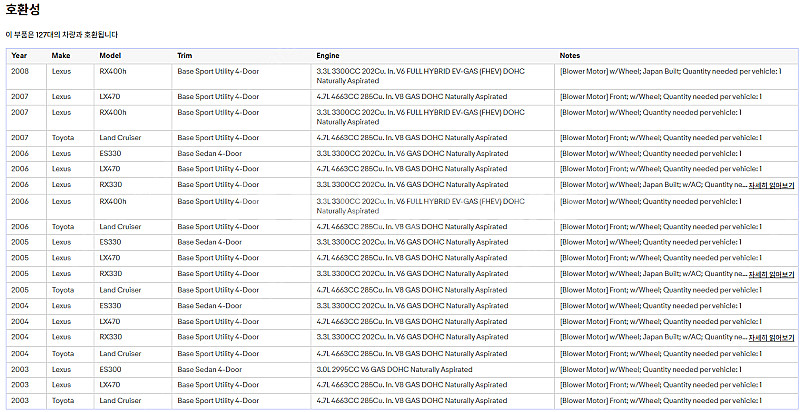Select the 'ES300' model cell
This screenshot has width=800, height=412.
tap(110, 370)
